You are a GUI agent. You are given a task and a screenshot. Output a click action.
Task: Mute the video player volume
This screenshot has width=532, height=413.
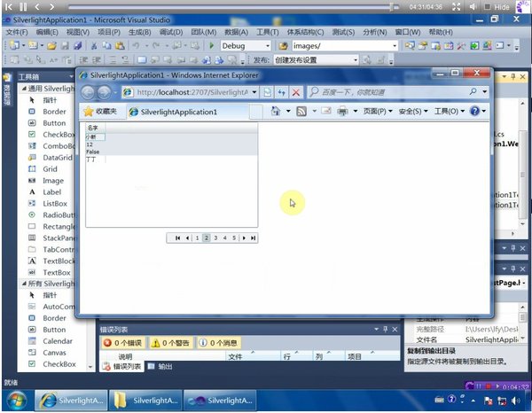point(473,6)
